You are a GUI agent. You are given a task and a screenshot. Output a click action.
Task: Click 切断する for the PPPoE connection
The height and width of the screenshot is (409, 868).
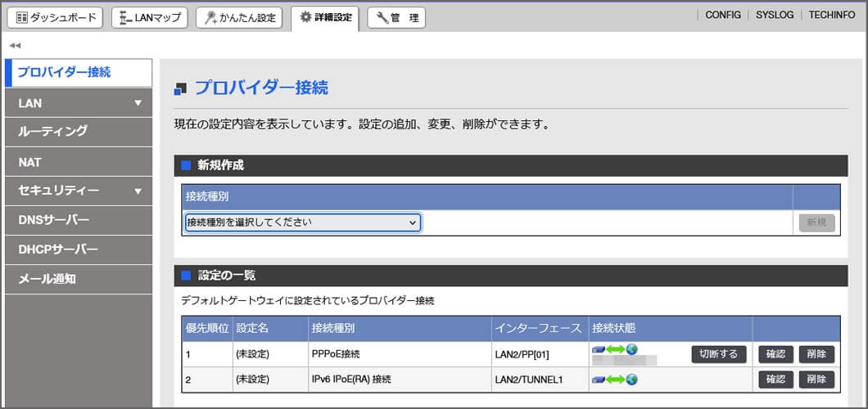click(718, 354)
